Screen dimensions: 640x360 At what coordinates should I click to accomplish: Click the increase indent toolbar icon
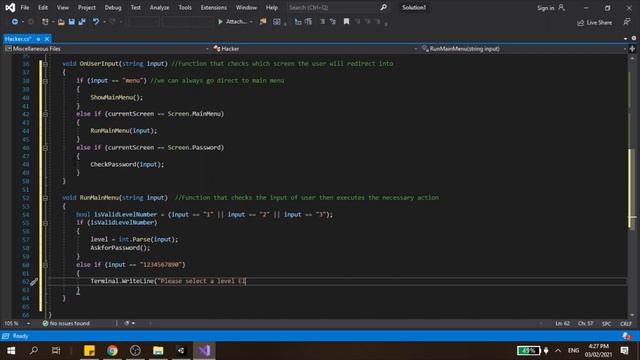[308, 22]
